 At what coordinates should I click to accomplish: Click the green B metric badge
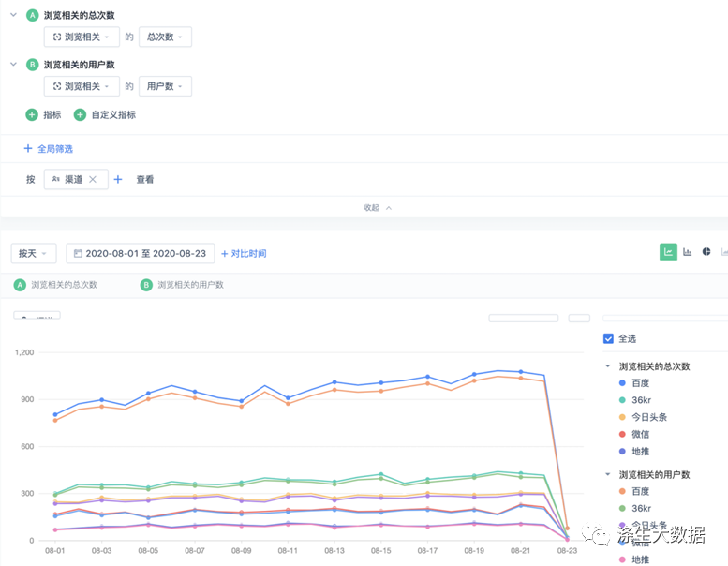(x=32, y=65)
